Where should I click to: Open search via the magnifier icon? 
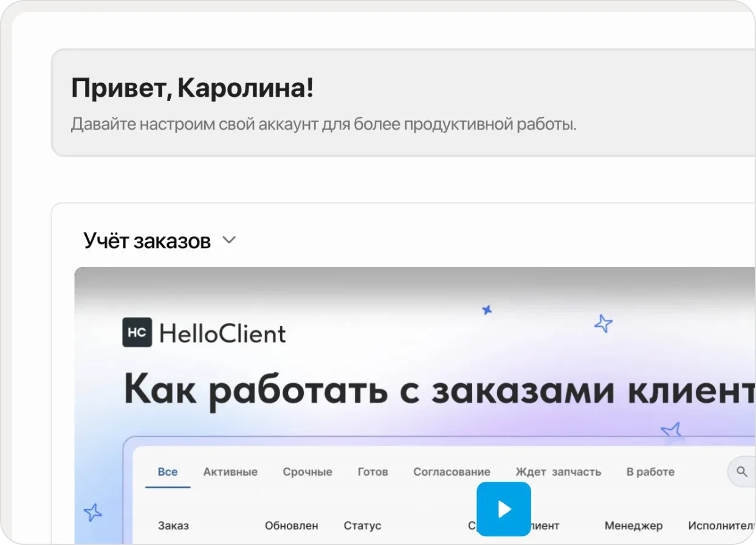[741, 470]
